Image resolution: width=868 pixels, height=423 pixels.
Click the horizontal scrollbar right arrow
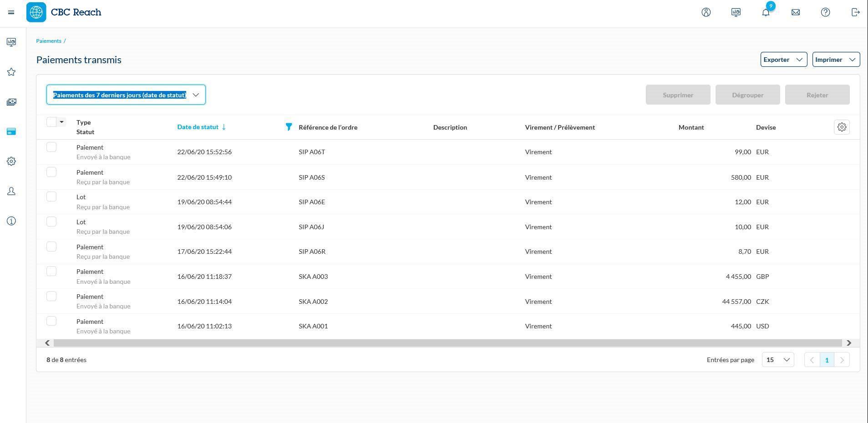point(849,343)
